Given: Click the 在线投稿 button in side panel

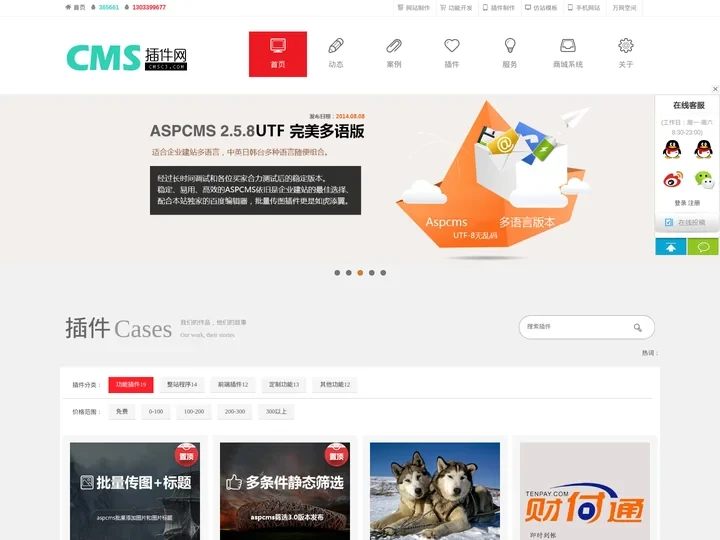Looking at the screenshot, I should coord(687,223).
